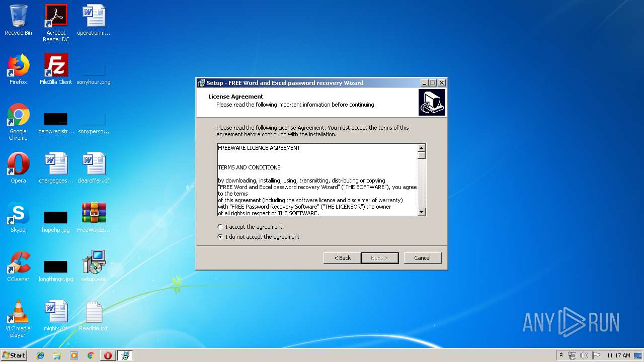Click the Chrome icon in taskbar
644x362 pixels.
91,355
